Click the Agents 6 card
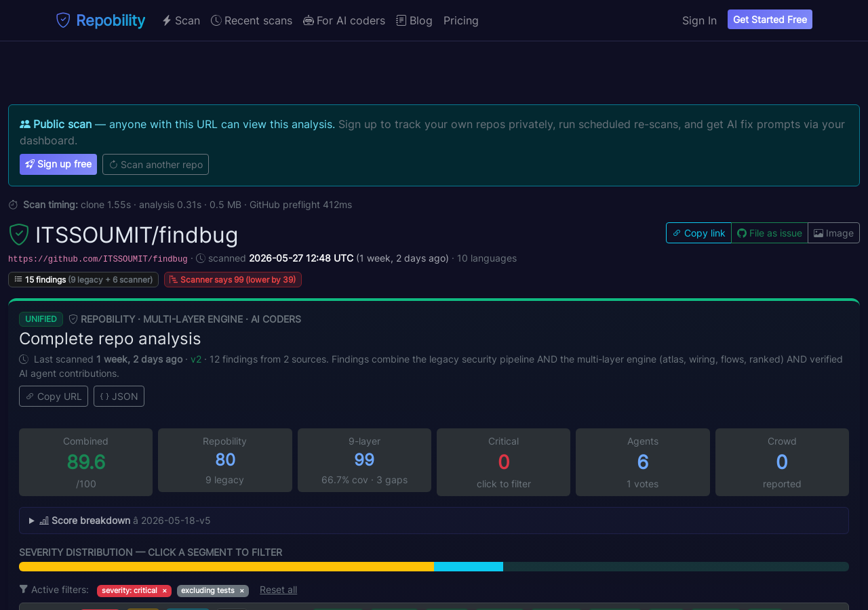Image resolution: width=868 pixels, height=610 pixels. coord(643,462)
